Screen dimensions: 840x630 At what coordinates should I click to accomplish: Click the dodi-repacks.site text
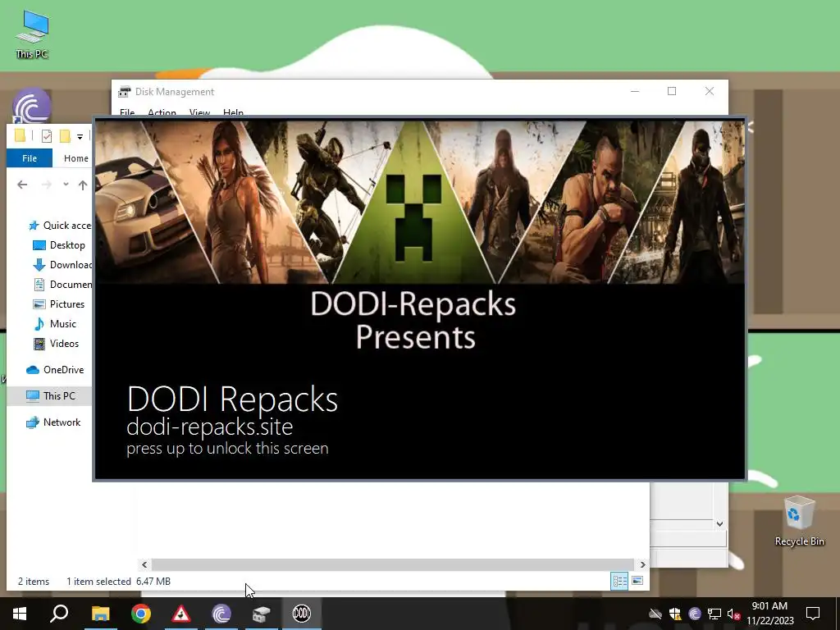209,427
